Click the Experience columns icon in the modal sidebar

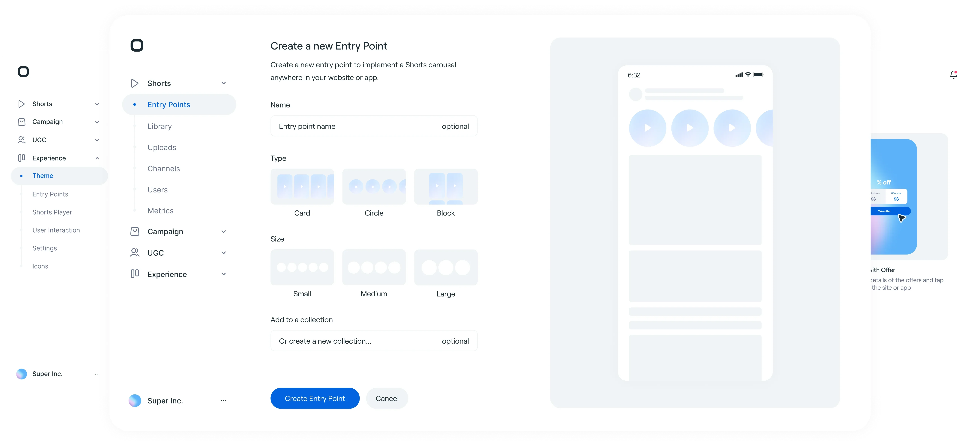tap(135, 274)
